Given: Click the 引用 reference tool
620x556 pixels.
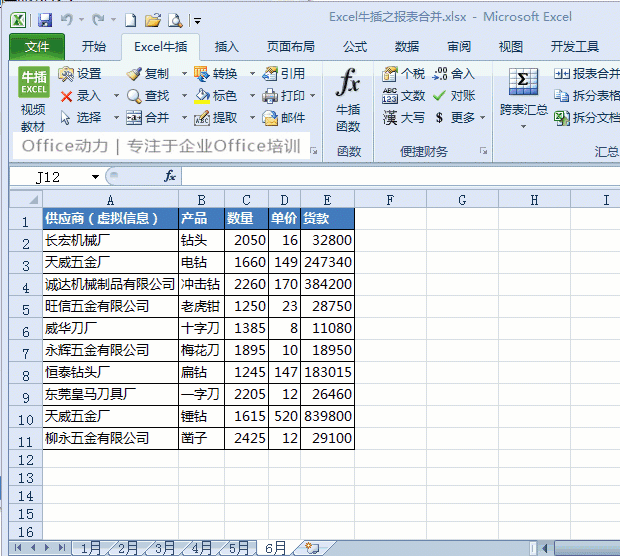Looking at the screenshot, I should (284, 74).
